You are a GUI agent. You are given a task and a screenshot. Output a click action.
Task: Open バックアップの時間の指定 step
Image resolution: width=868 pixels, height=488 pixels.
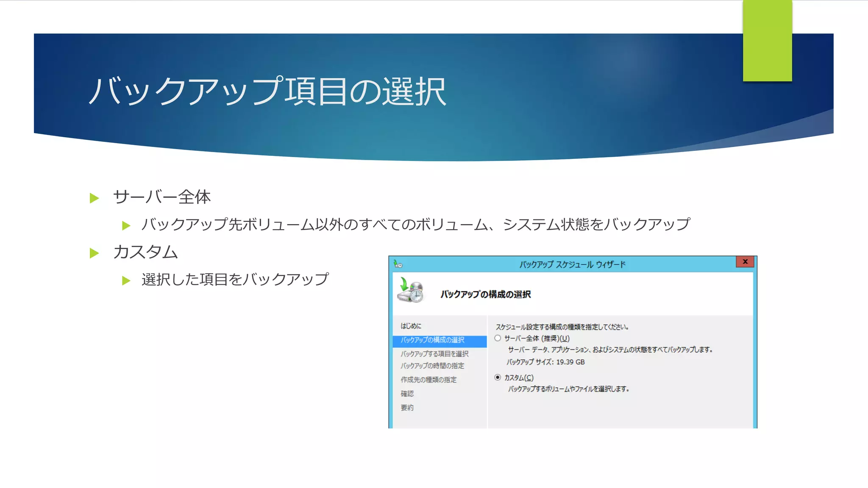pyautogui.click(x=432, y=366)
